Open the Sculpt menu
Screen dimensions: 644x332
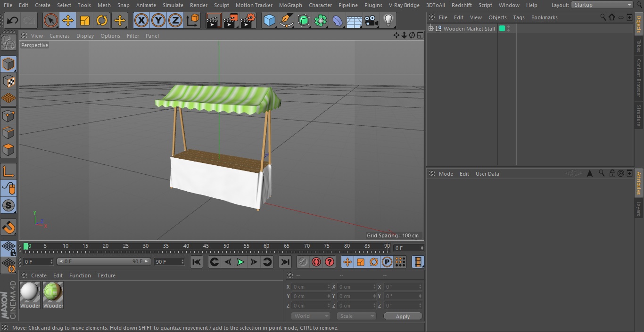click(221, 5)
